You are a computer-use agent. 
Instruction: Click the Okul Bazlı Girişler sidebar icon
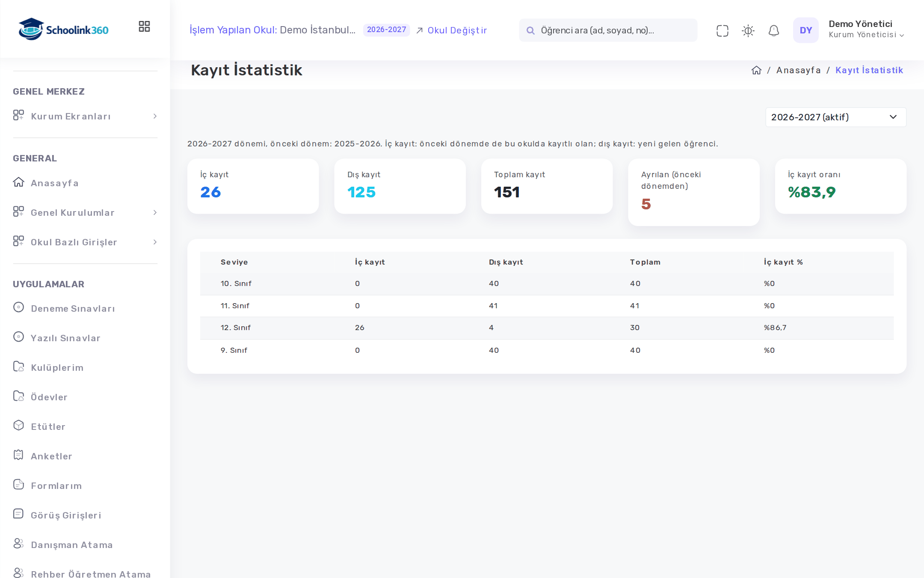coord(18,241)
